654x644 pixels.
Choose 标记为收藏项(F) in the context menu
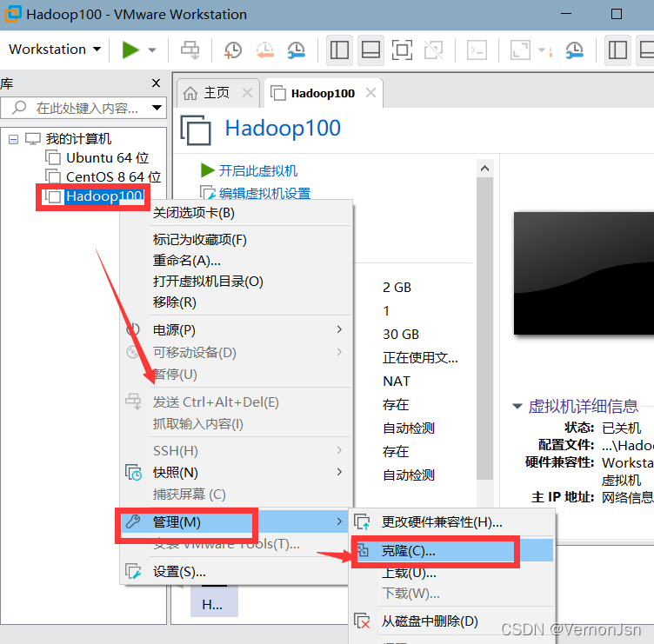[237, 240]
